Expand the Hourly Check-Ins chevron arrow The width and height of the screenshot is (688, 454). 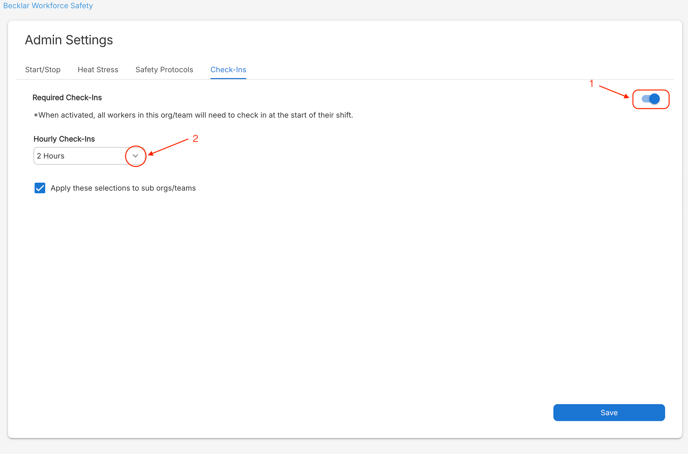[x=135, y=156]
